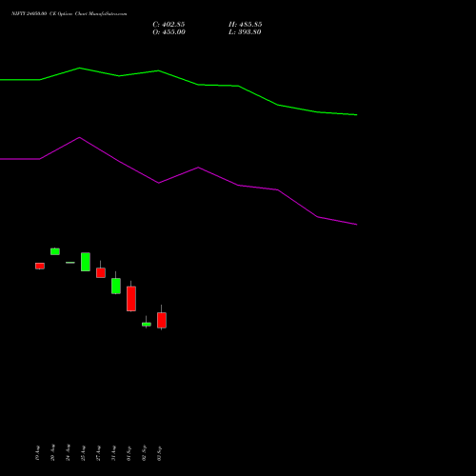Click the chart title text at top left
476x476 pixels.
[69, 14]
